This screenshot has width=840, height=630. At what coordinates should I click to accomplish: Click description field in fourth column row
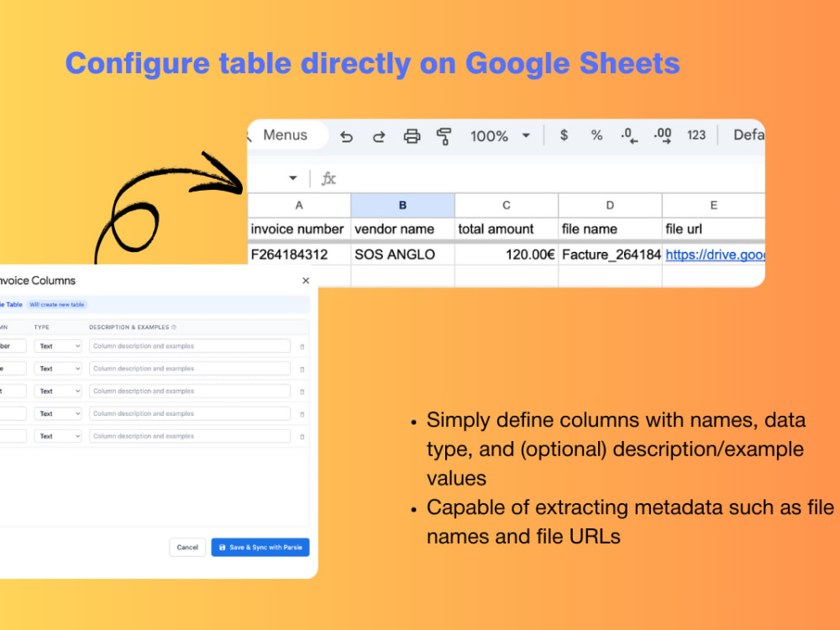[x=190, y=413]
